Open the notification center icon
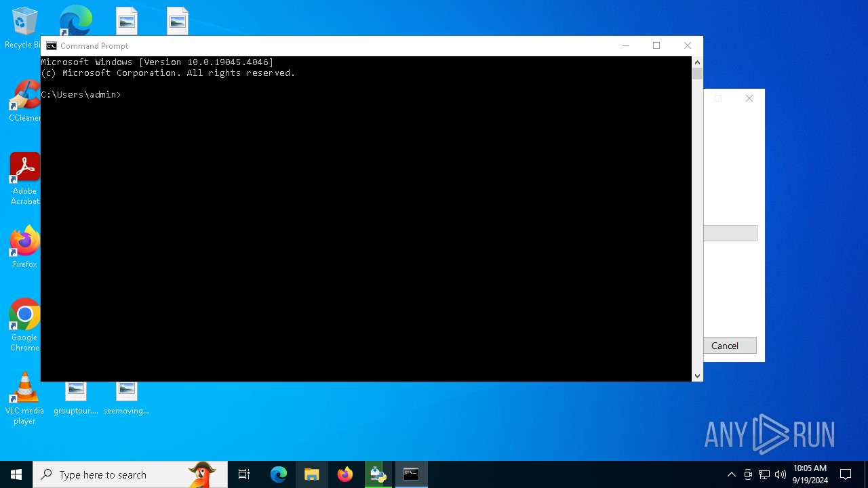 (x=846, y=474)
